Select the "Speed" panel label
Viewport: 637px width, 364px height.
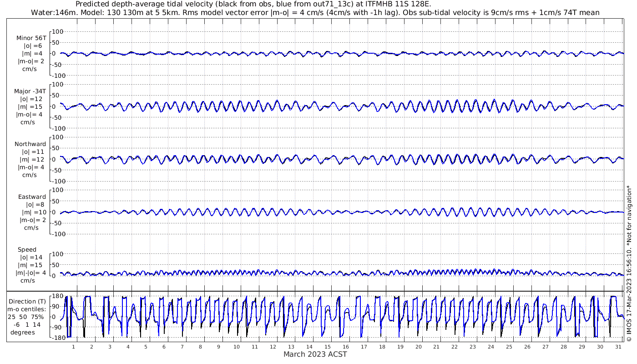tap(27, 249)
